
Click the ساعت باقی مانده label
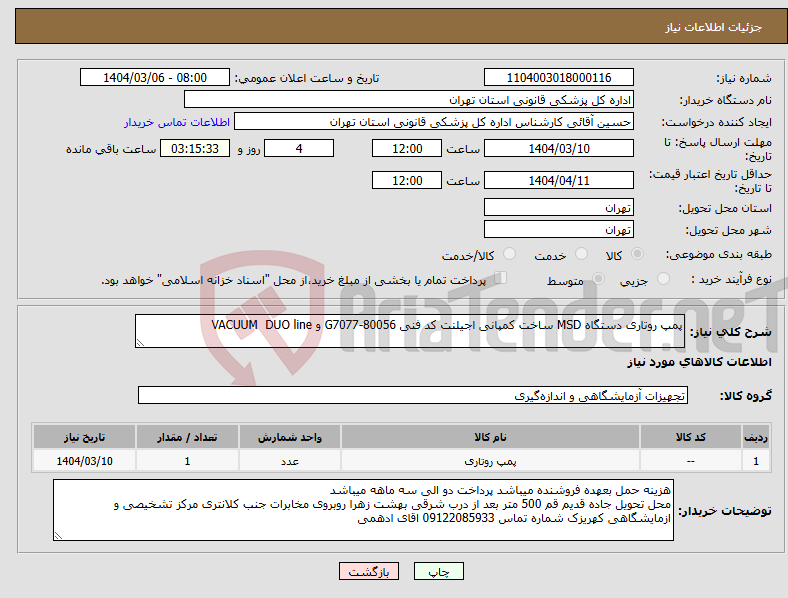111,149
